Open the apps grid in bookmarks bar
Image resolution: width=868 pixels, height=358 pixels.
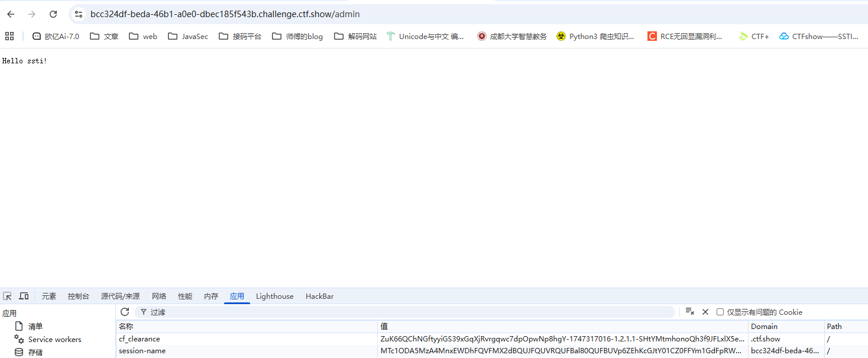point(9,36)
